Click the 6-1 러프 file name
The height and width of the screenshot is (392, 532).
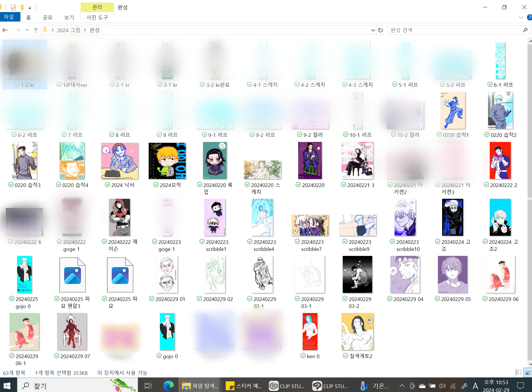pyautogui.click(x=503, y=85)
